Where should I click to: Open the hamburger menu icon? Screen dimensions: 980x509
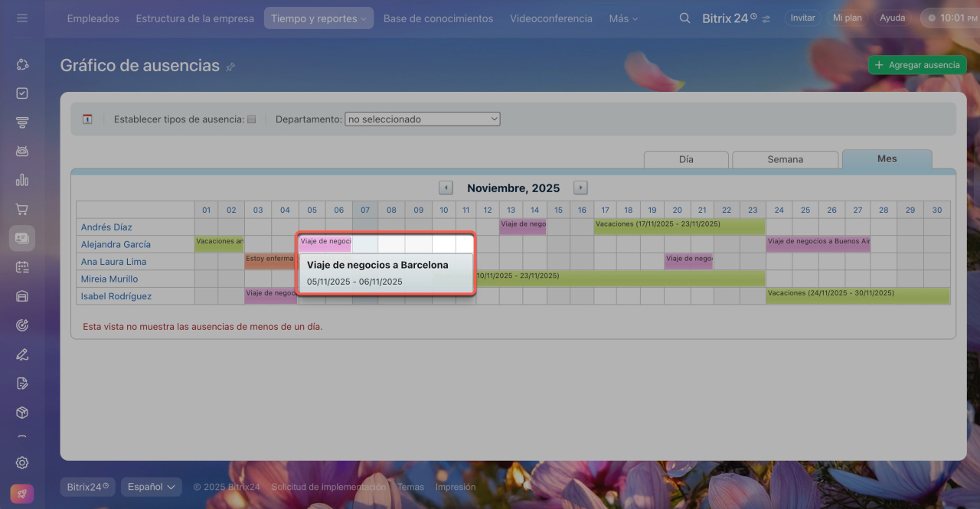click(x=21, y=18)
